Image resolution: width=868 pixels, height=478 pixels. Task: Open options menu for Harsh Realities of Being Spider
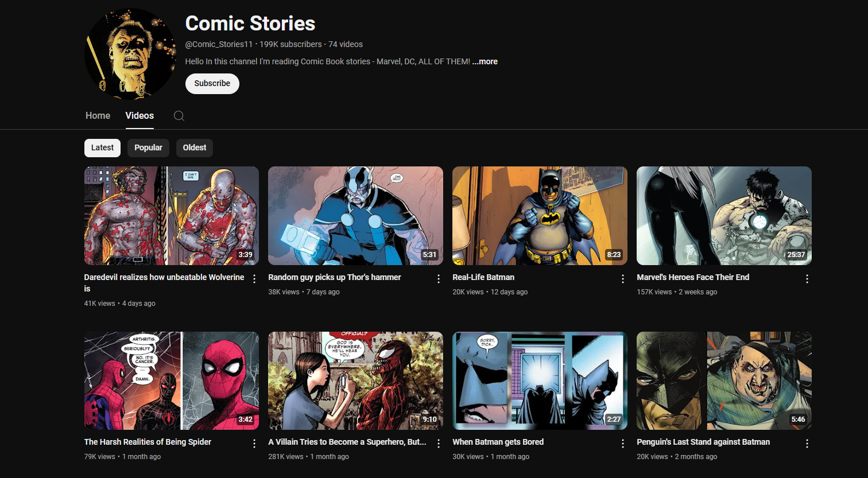254,444
